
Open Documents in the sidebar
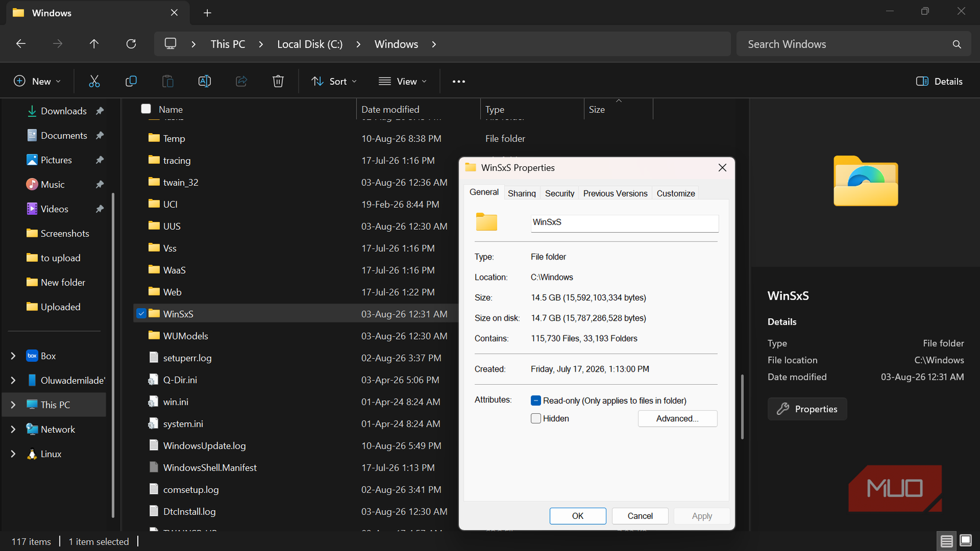click(64, 135)
